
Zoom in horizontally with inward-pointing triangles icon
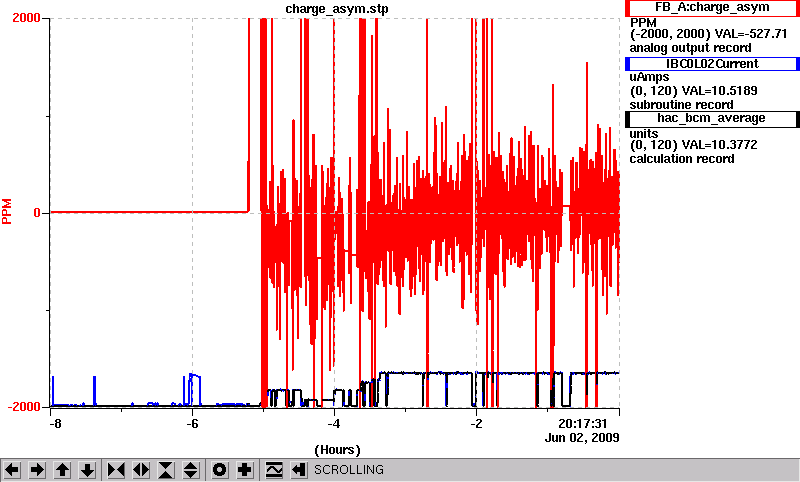(116, 469)
